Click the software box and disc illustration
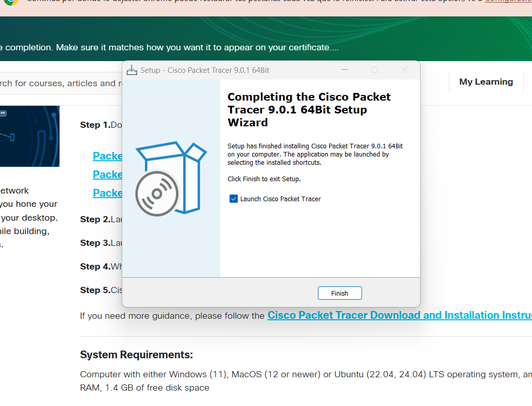Viewport: 532px width, 406px height. tap(171, 179)
